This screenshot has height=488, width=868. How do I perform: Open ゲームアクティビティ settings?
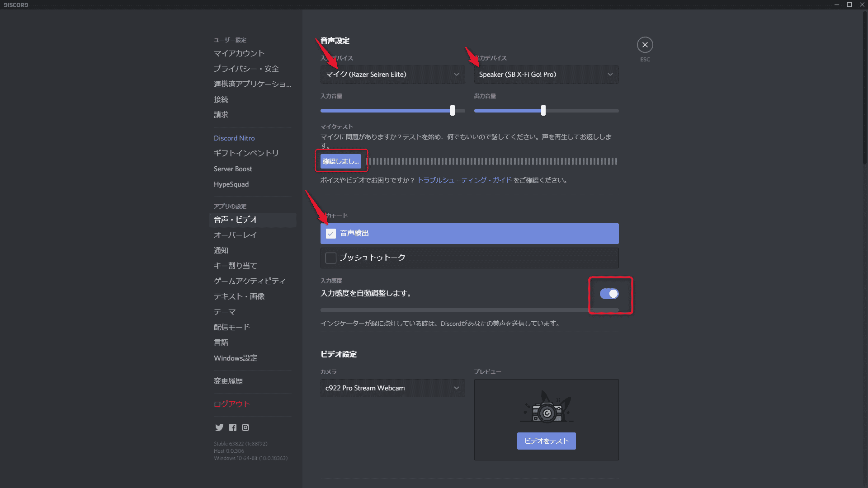click(253, 281)
